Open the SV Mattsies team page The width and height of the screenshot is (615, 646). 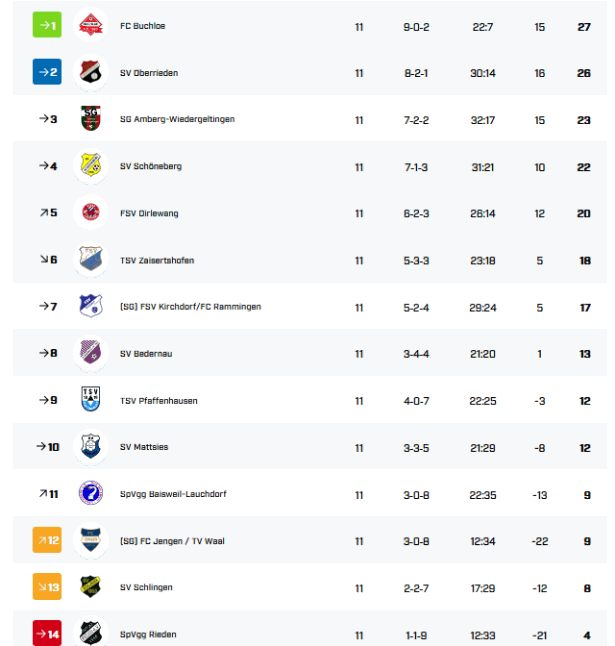point(143,447)
